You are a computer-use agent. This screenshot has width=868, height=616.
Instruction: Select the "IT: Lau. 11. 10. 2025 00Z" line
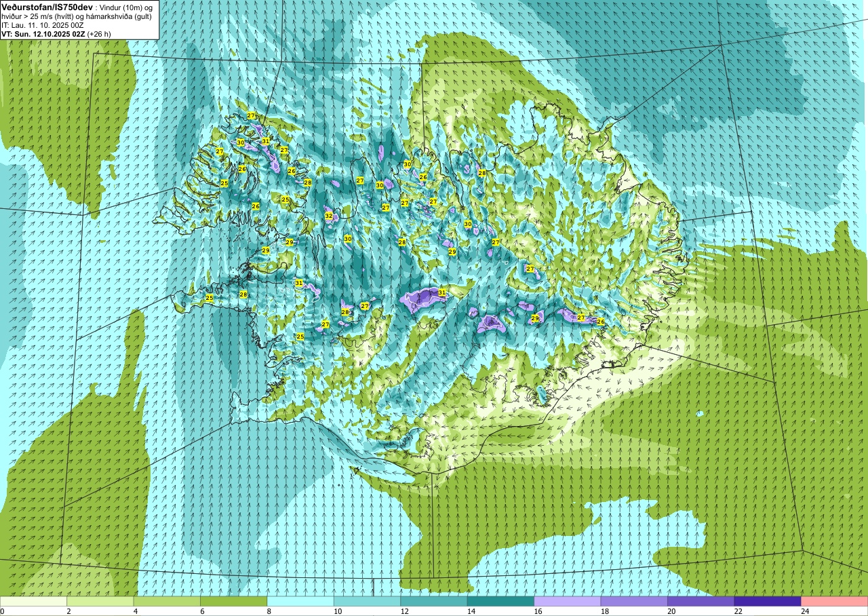point(41,24)
